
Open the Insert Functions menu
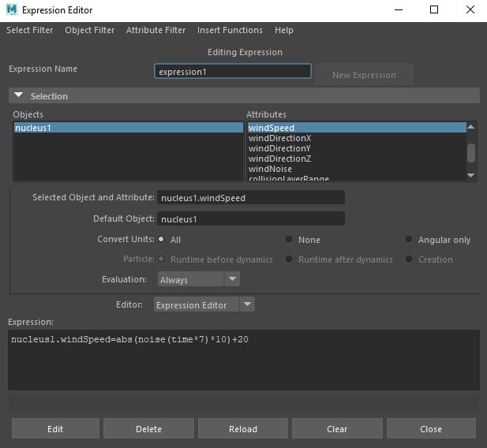[230, 30]
